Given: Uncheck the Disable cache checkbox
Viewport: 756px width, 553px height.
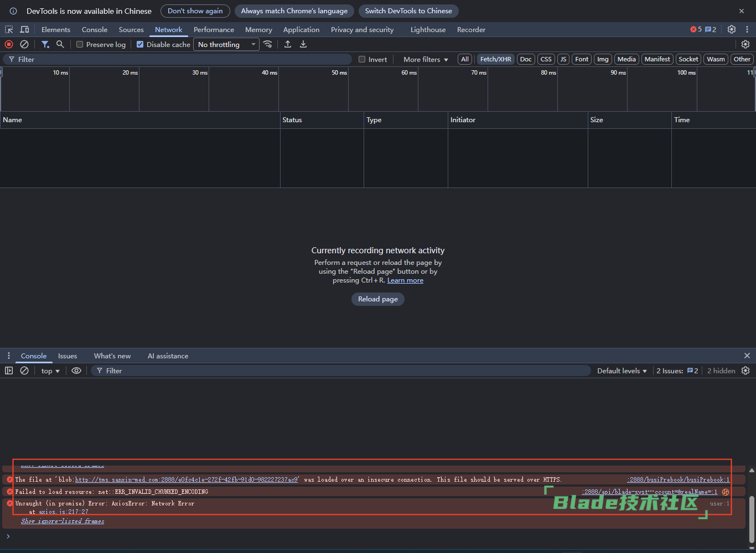Looking at the screenshot, I should 140,44.
